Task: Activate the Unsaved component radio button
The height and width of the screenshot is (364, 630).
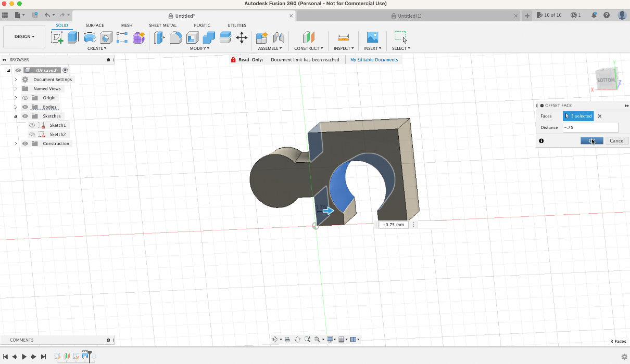Action: pos(65,70)
